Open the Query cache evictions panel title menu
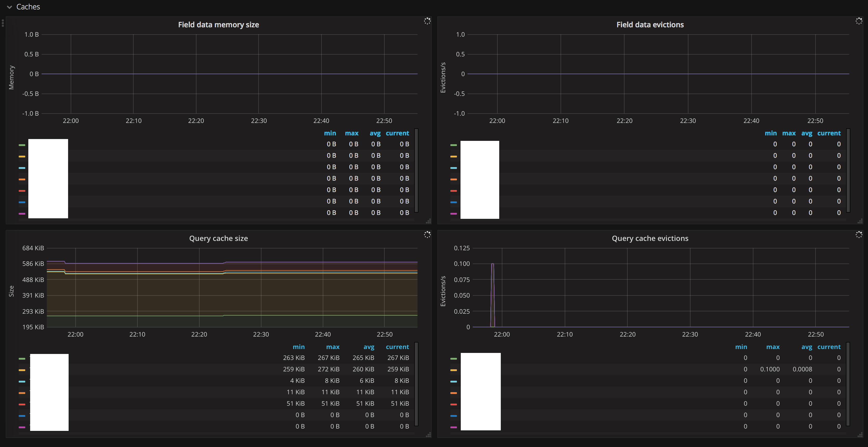The height and width of the screenshot is (447, 868). (650, 239)
